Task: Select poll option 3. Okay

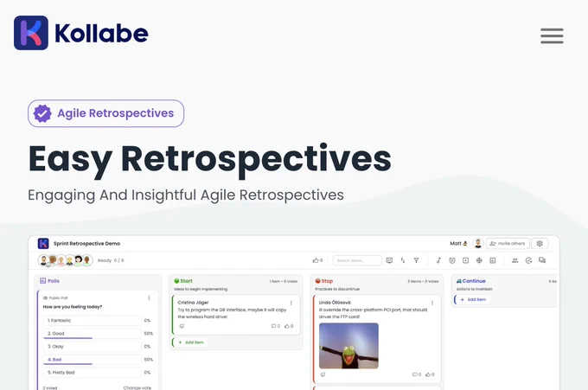Action: [x=93, y=347]
